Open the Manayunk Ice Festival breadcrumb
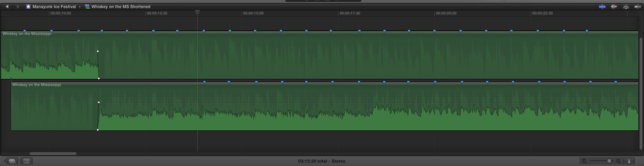Image resolution: width=644 pixels, height=166 pixels. pyautogui.click(x=54, y=6)
